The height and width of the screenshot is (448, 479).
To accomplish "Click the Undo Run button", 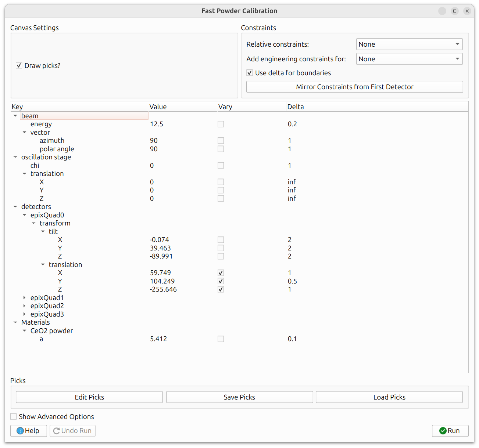I will [73, 431].
